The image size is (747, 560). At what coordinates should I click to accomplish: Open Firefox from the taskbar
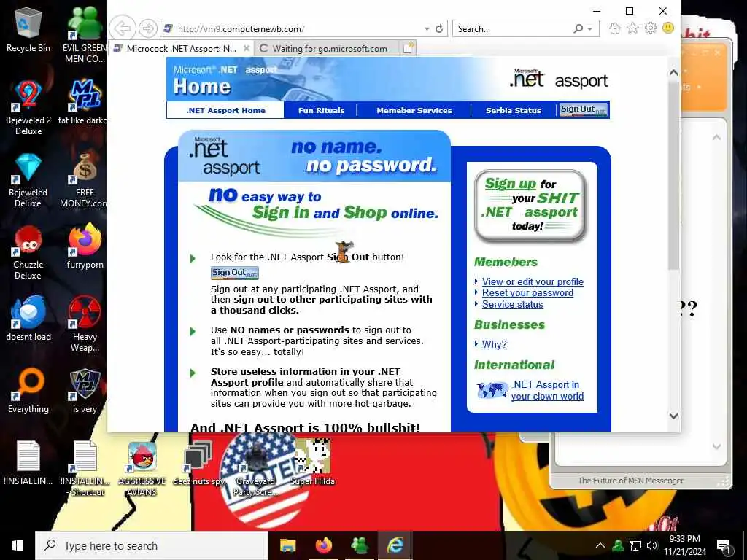(324, 545)
